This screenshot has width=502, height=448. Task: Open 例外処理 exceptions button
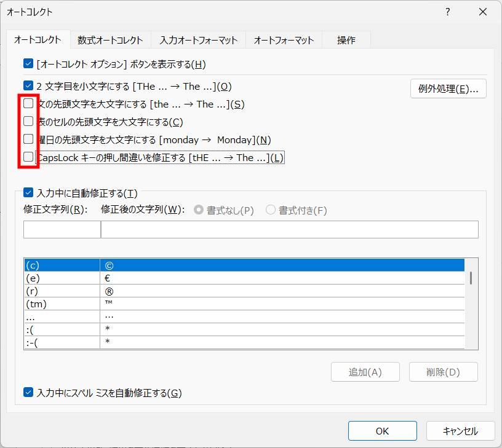448,88
